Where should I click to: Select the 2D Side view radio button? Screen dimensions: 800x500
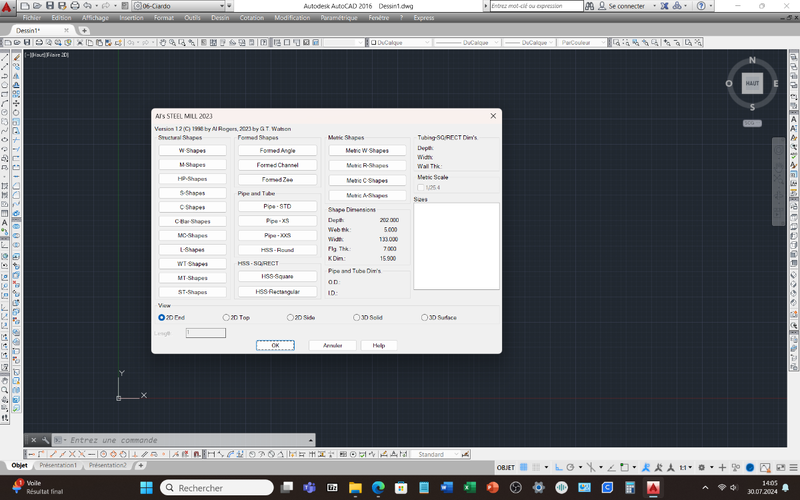[290, 317]
